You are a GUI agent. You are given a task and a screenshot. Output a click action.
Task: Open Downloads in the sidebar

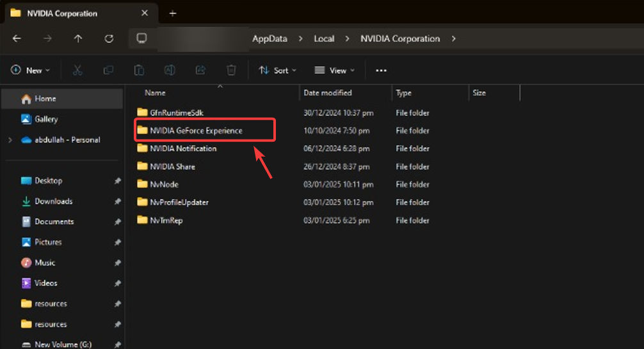[x=53, y=201]
